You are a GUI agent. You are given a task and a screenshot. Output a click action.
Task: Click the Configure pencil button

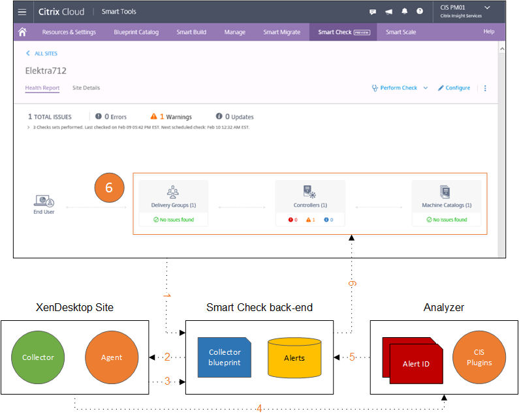454,88
